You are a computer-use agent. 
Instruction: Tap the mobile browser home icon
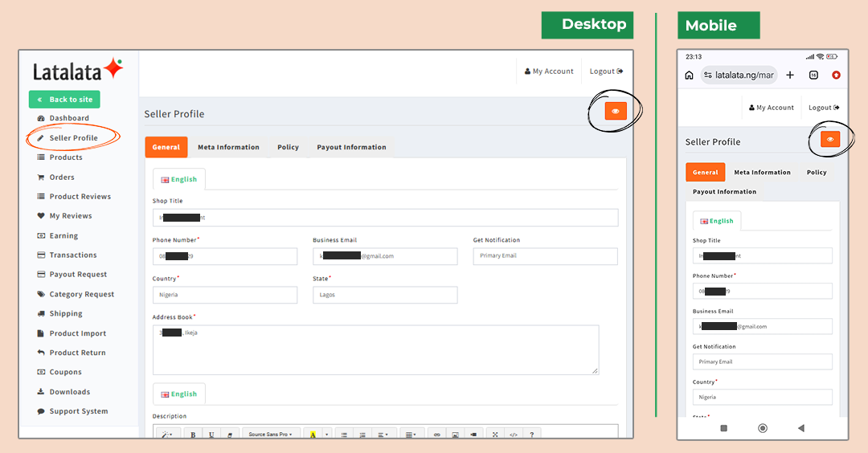690,75
